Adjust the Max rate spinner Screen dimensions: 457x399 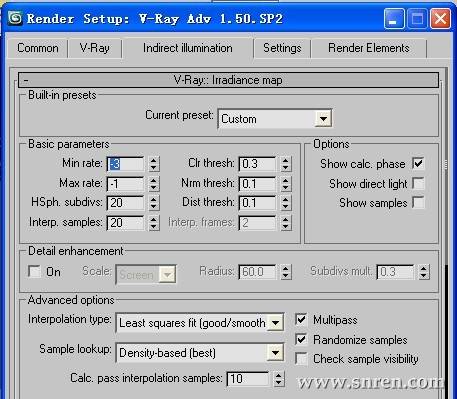click(153, 184)
